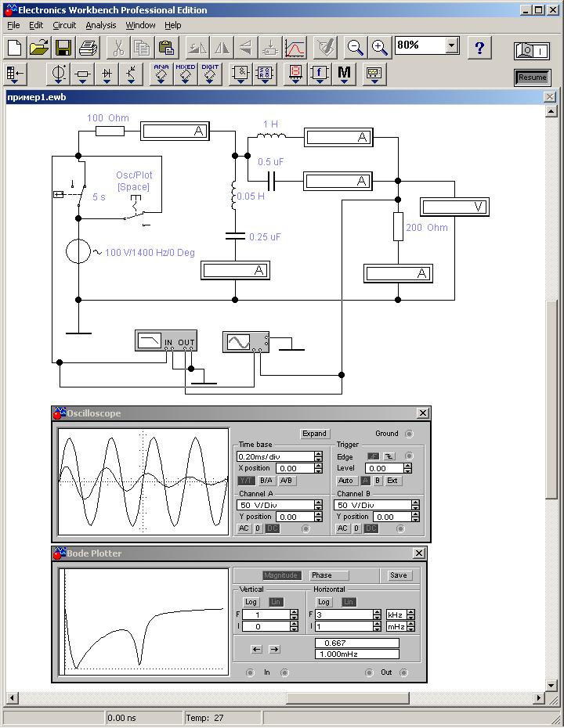This screenshot has height=728, width=564.
Task: Save the Bode plotter data
Action: pos(399,575)
